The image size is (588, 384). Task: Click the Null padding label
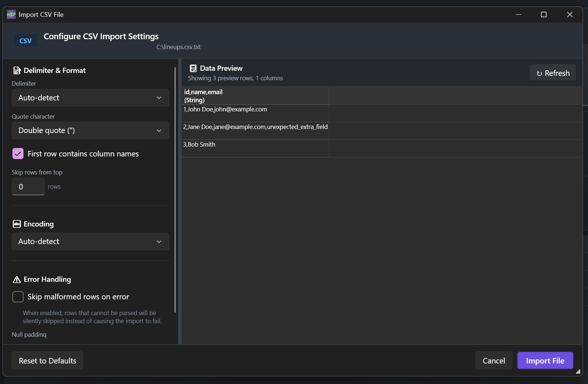pyautogui.click(x=29, y=335)
